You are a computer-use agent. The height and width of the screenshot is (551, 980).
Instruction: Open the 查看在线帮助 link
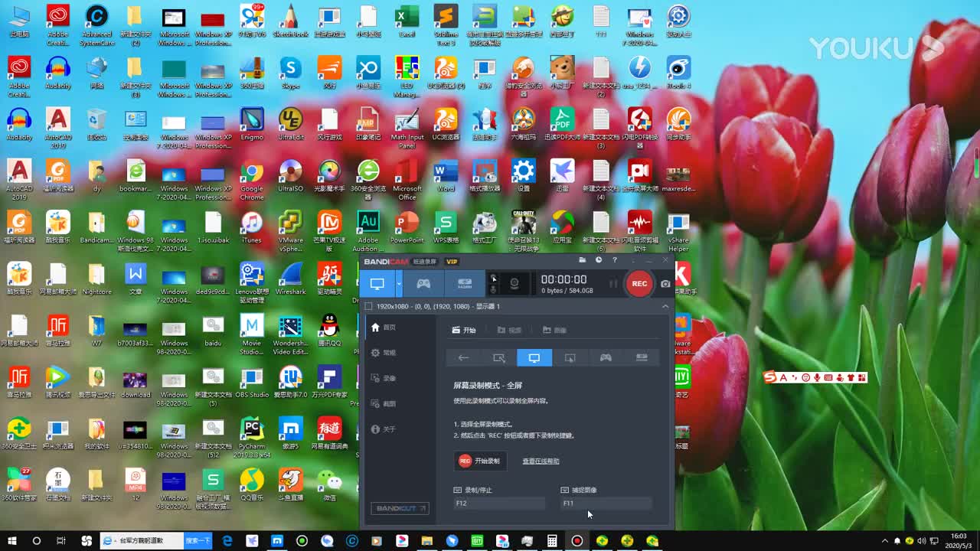coord(541,461)
